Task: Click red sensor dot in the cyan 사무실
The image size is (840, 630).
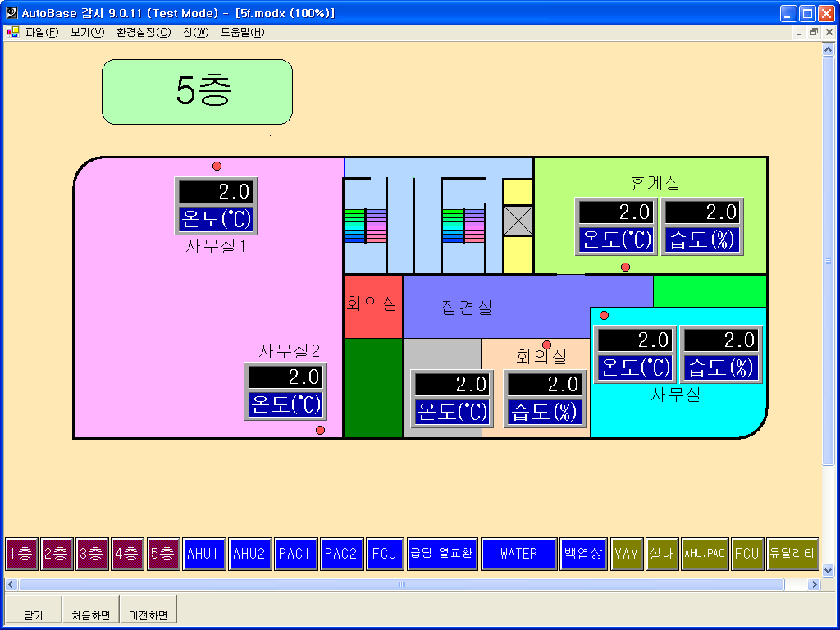Action: pyautogui.click(x=605, y=316)
